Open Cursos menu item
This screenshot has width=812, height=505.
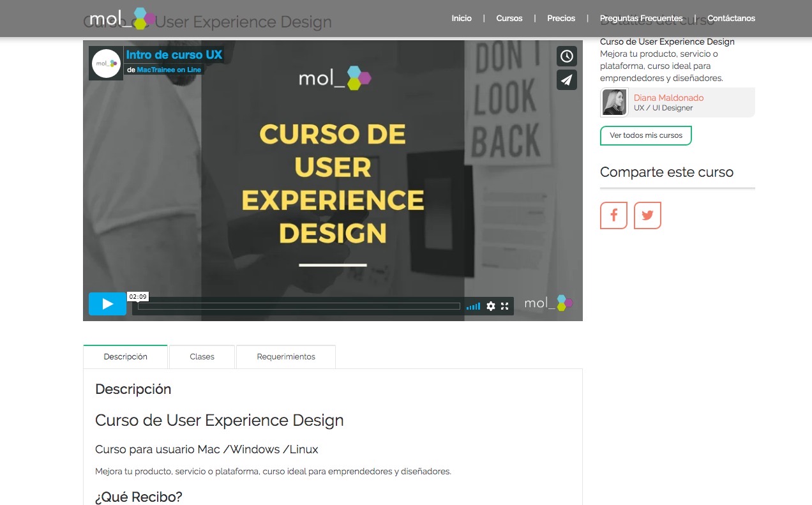[x=509, y=19]
